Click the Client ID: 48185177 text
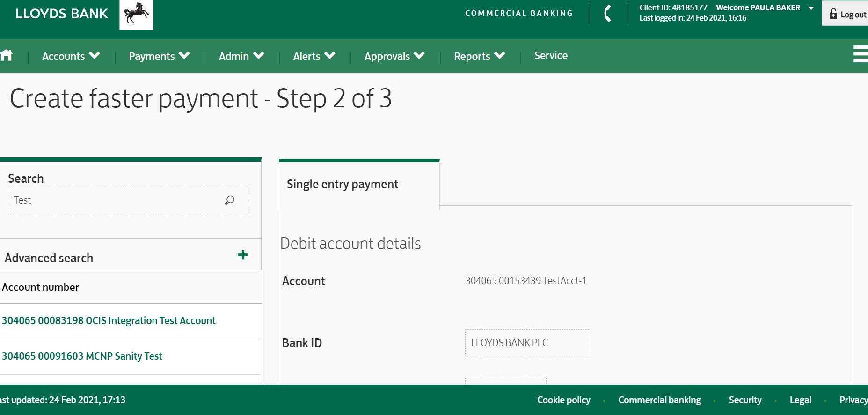 pyautogui.click(x=673, y=7)
